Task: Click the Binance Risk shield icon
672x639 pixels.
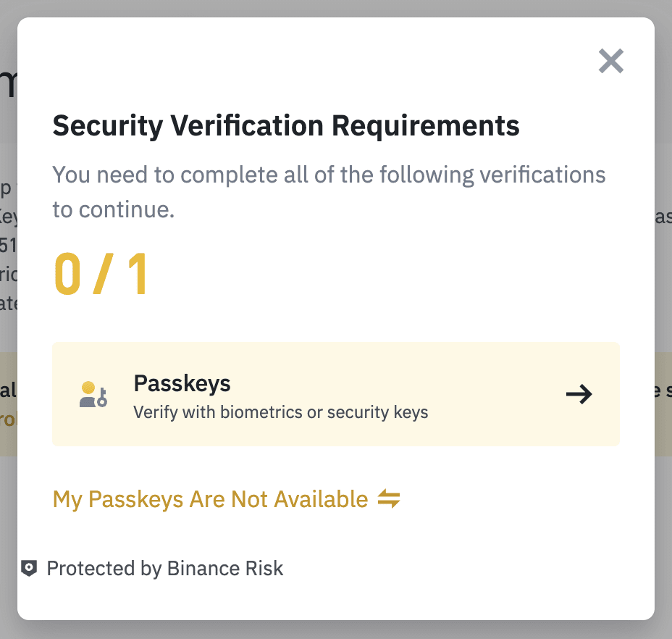Action: 29,569
